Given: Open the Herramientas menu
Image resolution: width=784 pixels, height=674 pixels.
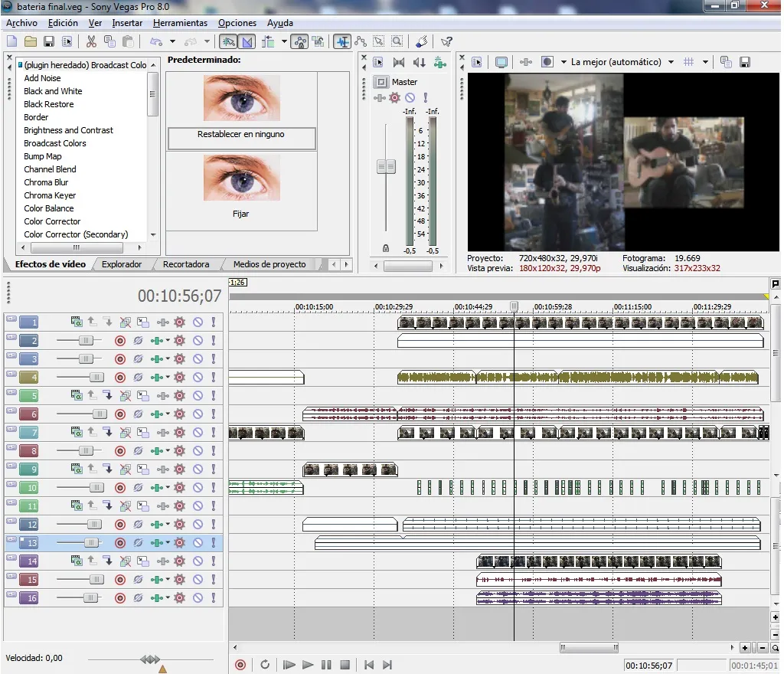Looking at the screenshot, I should tap(180, 23).
